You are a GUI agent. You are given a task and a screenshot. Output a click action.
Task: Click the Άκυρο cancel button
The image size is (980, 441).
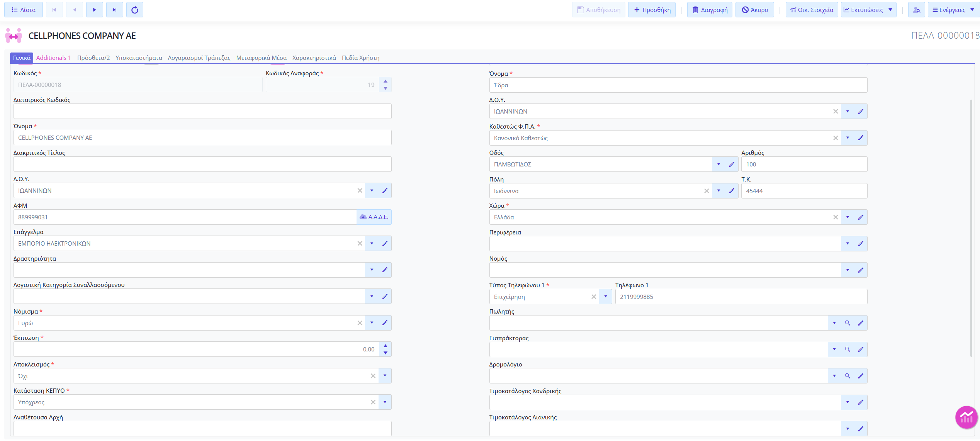(x=755, y=10)
